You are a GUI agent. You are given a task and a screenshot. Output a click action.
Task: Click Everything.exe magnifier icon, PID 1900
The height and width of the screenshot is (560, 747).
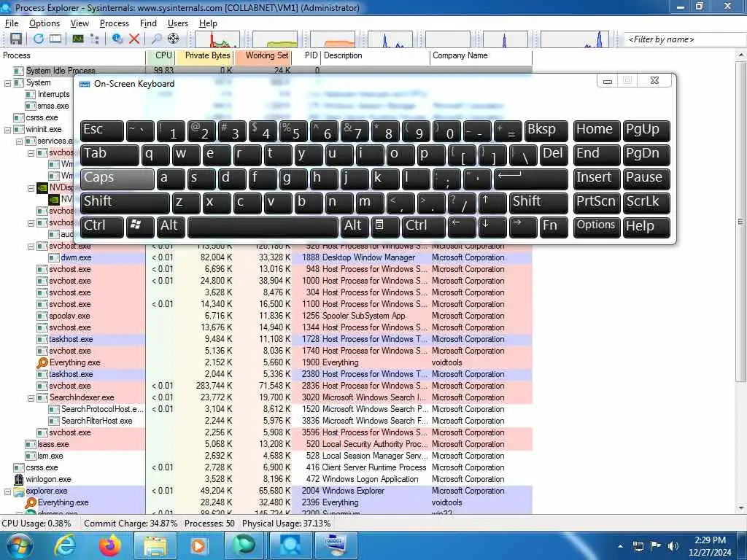(42, 363)
